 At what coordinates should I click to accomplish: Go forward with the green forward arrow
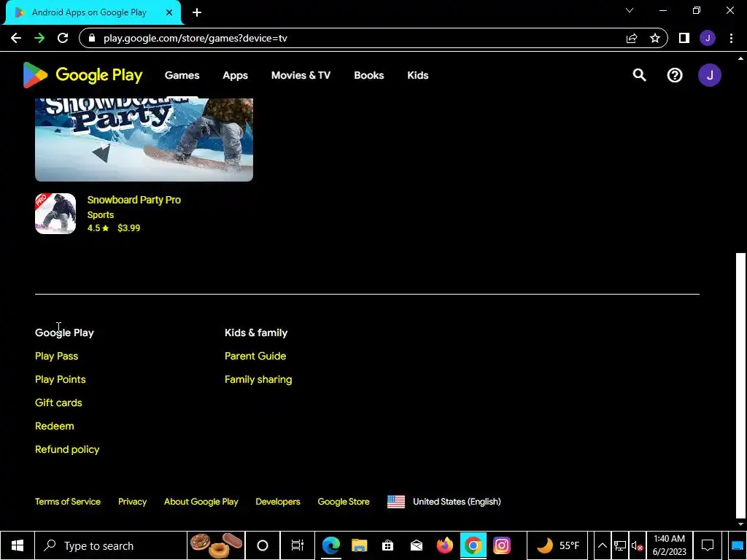[39, 38]
